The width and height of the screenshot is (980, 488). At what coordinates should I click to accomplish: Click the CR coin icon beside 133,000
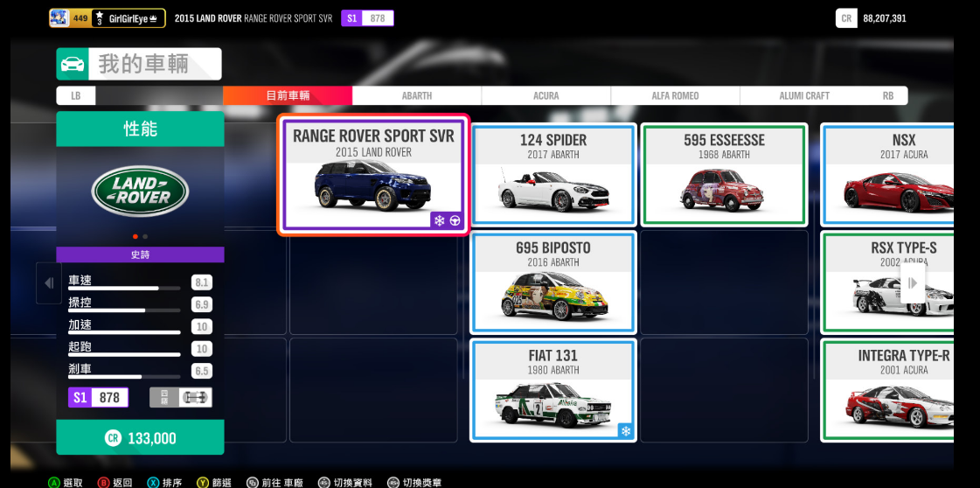[x=113, y=438]
